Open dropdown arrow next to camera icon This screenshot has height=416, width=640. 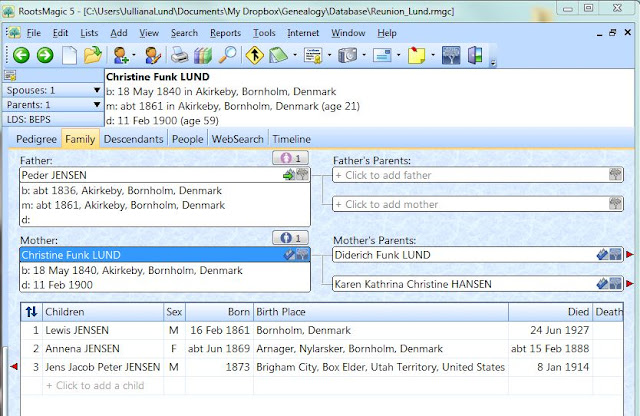[x=364, y=55]
